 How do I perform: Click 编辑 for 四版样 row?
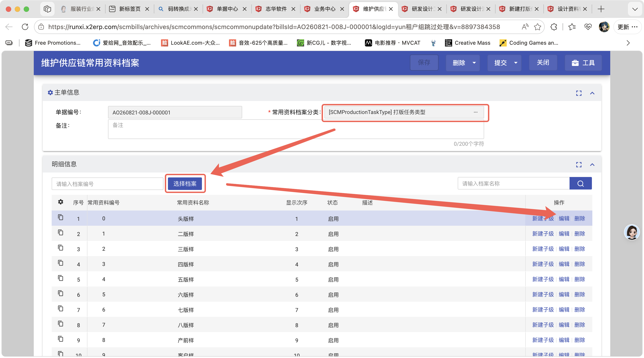click(x=564, y=264)
